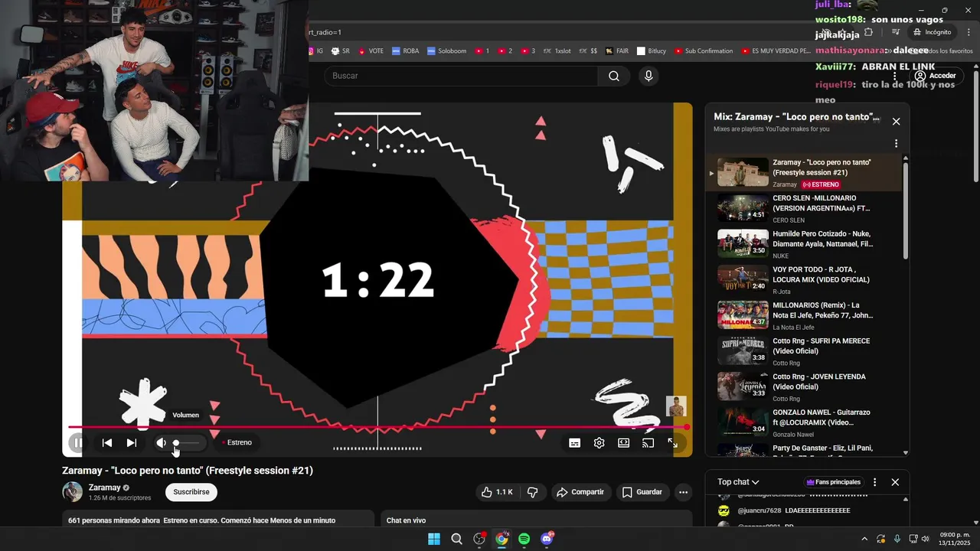
Task: Open the Compartir share dialog
Action: (580, 492)
